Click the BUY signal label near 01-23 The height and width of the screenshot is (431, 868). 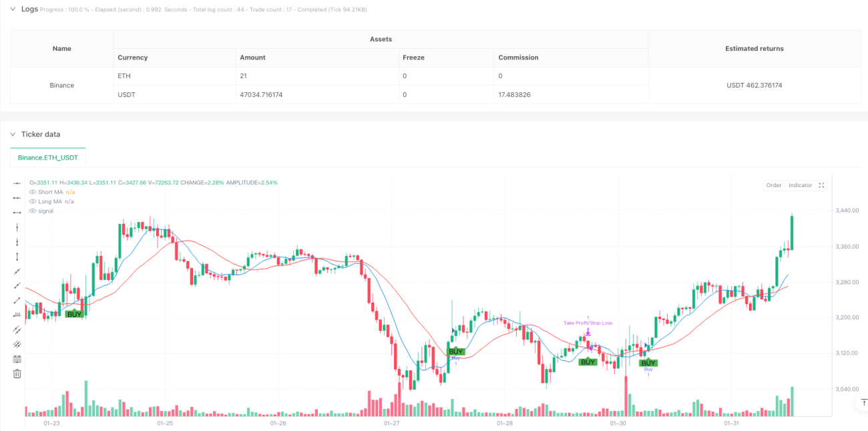tap(74, 314)
